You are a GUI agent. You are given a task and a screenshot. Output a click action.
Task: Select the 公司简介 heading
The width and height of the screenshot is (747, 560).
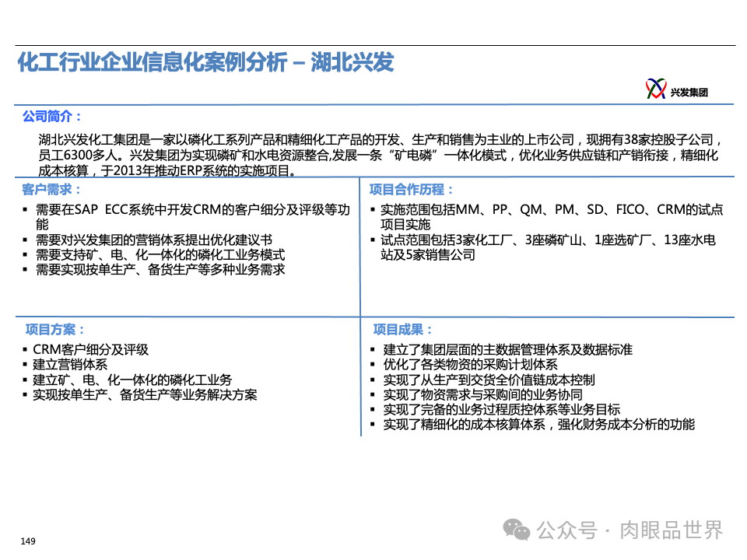pos(52,116)
